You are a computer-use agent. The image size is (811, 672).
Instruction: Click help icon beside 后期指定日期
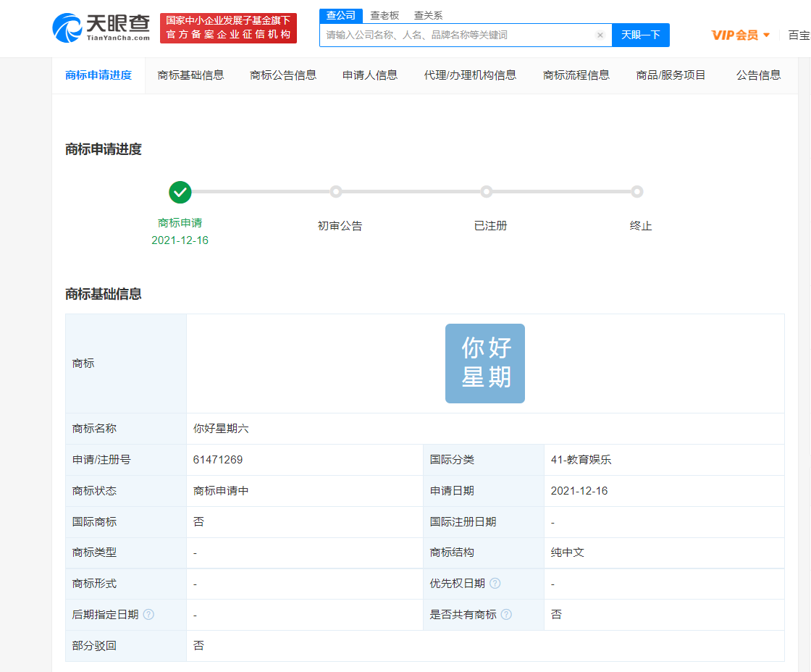click(148, 615)
